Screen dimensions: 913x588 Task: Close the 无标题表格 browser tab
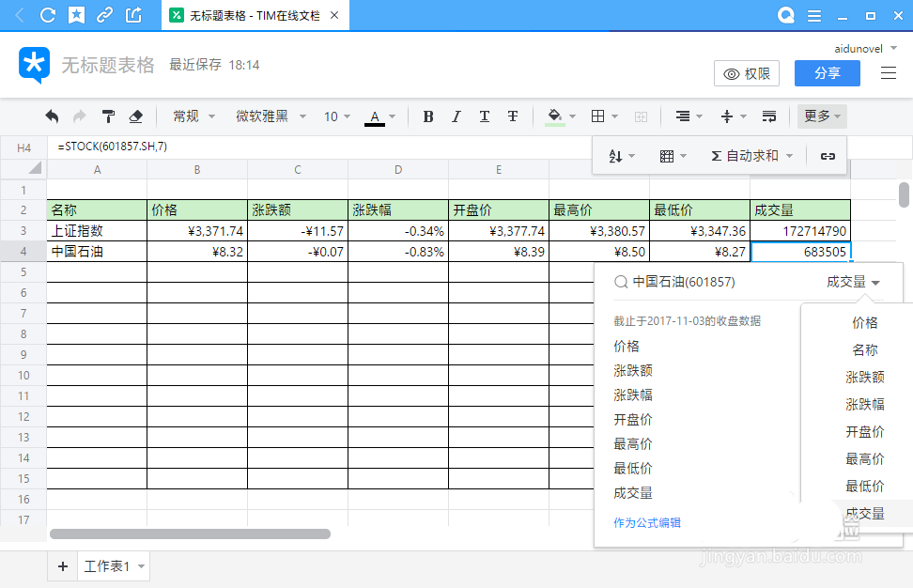click(x=334, y=16)
